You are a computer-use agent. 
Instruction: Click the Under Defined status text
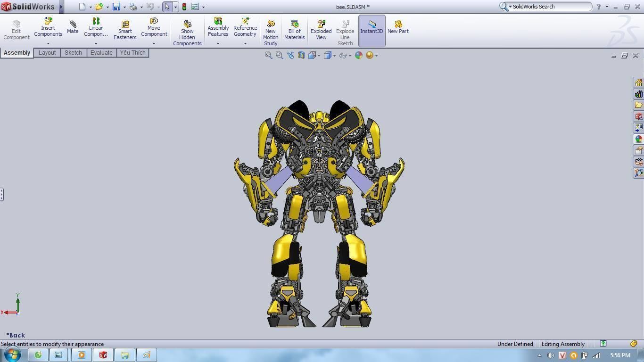click(x=515, y=344)
